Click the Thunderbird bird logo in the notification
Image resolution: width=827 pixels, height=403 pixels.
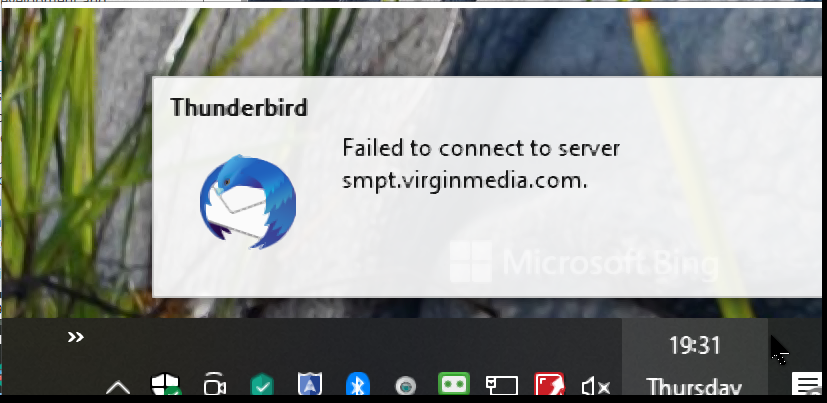[x=247, y=202]
